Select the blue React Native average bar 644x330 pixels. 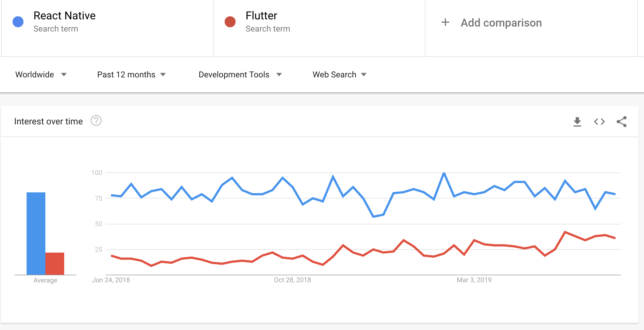click(36, 234)
